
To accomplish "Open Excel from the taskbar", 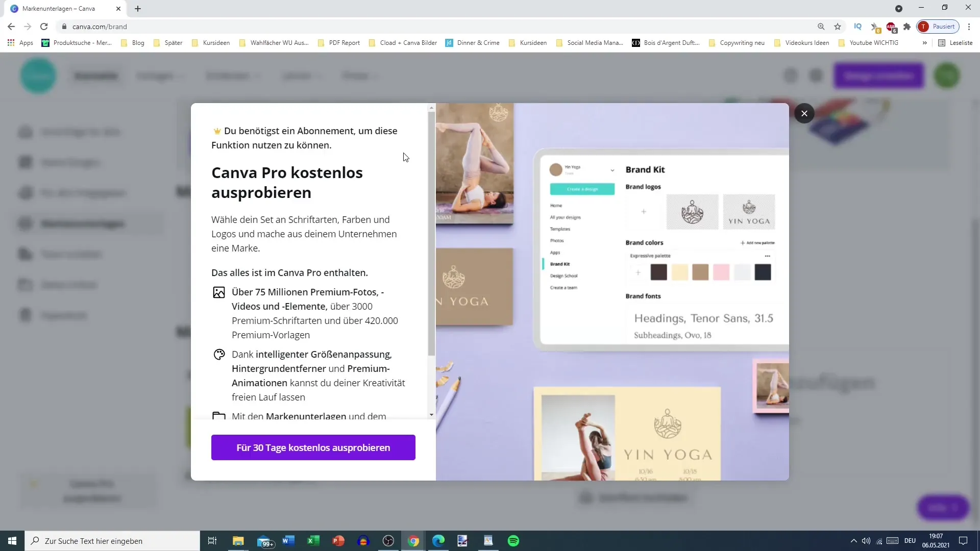I will pyautogui.click(x=313, y=541).
